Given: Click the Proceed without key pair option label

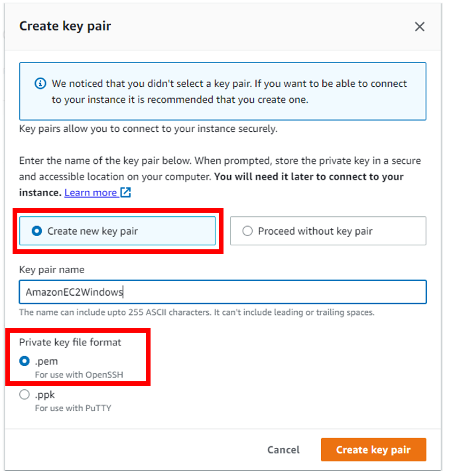Looking at the screenshot, I should [315, 231].
